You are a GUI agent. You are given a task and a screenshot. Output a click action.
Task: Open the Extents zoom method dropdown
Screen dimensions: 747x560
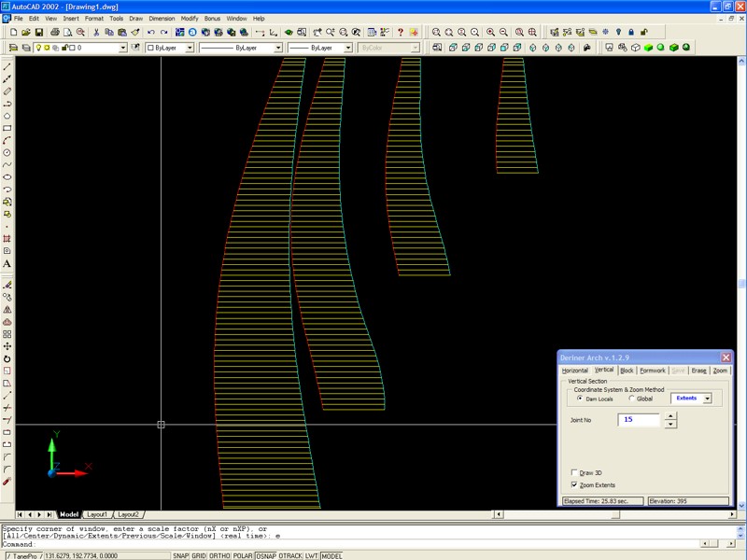click(707, 399)
